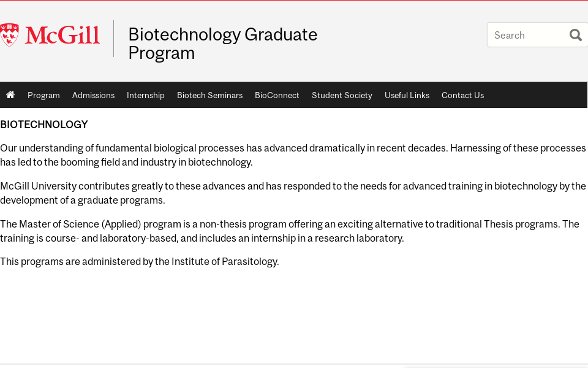Submit a search using the search button
The image size is (588, 368).
coord(575,35)
